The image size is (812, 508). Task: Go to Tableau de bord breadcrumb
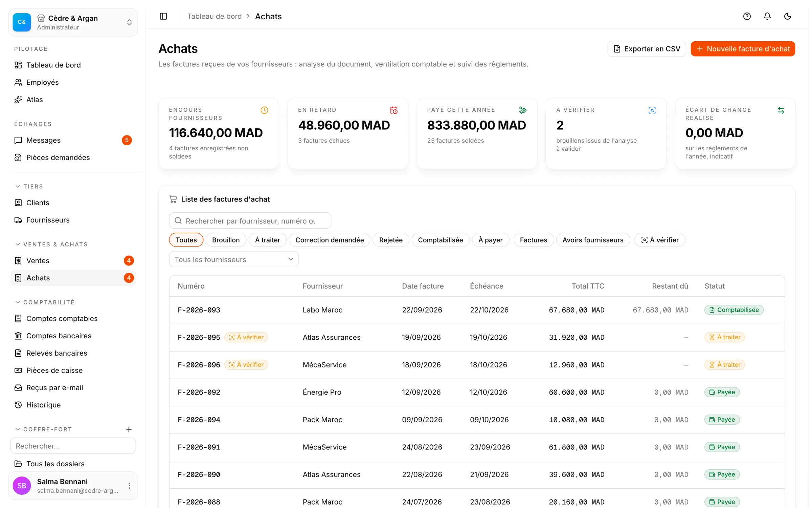pos(215,16)
